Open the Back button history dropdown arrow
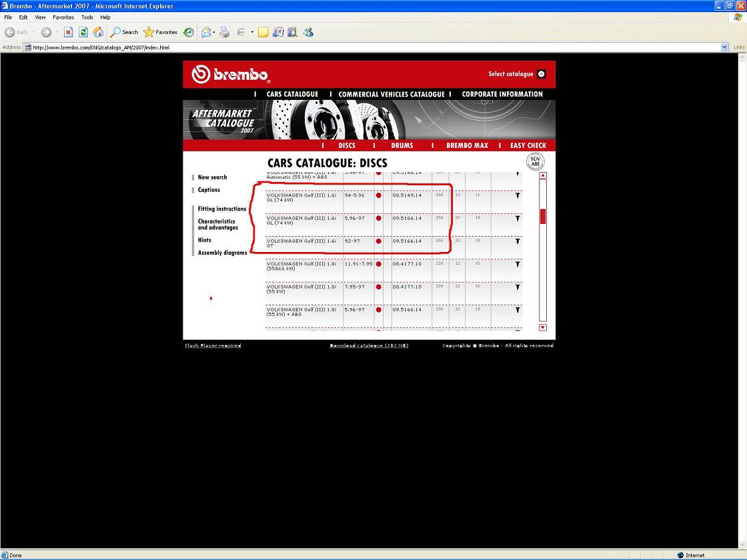The width and height of the screenshot is (747, 560). pos(33,32)
